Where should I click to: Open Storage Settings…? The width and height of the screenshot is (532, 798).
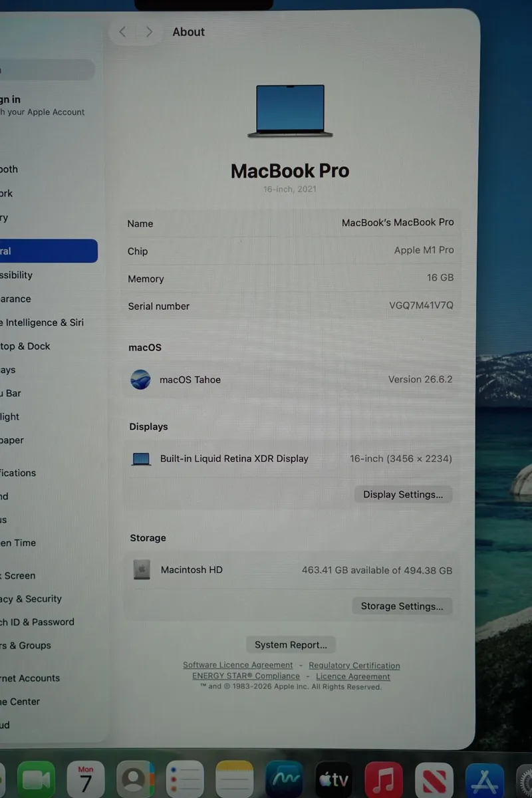point(402,606)
